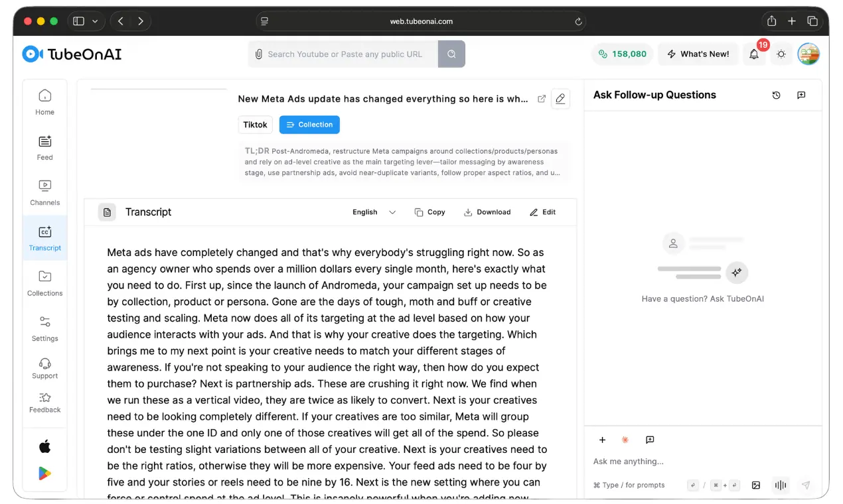Click the plus icon in chat box
Image resolution: width=843 pixels, height=504 pixels.
click(603, 440)
